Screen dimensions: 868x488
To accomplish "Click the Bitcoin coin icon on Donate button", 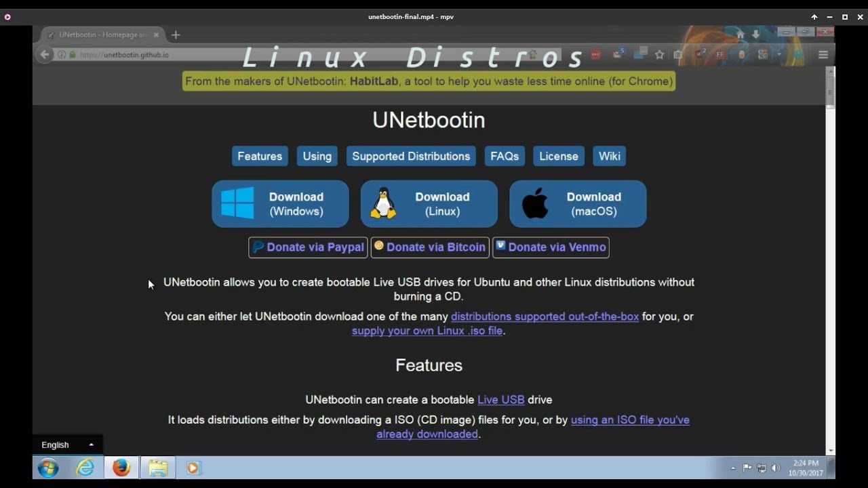I will pyautogui.click(x=379, y=245).
